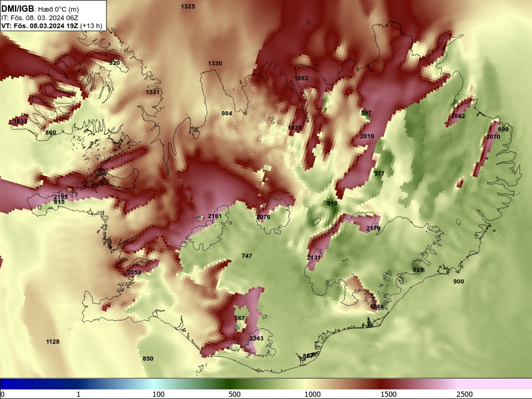
Task: Click the legend label 500
Action: pyautogui.click(x=235, y=394)
